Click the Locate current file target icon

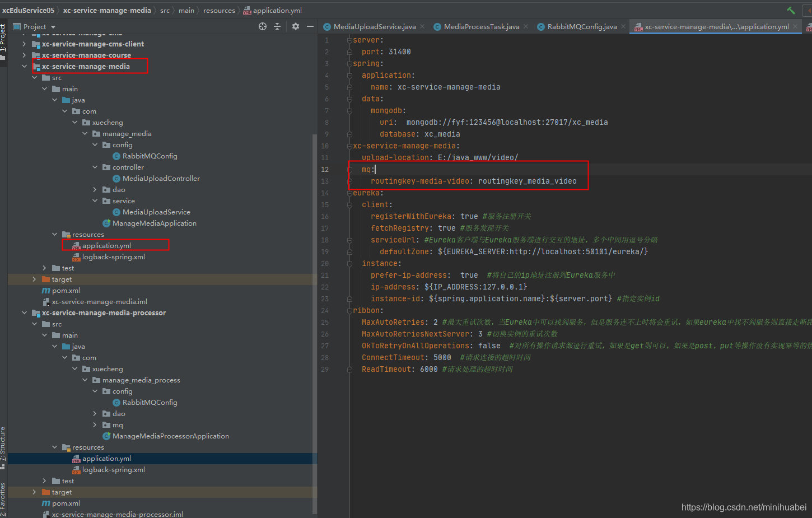pos(263,26)
